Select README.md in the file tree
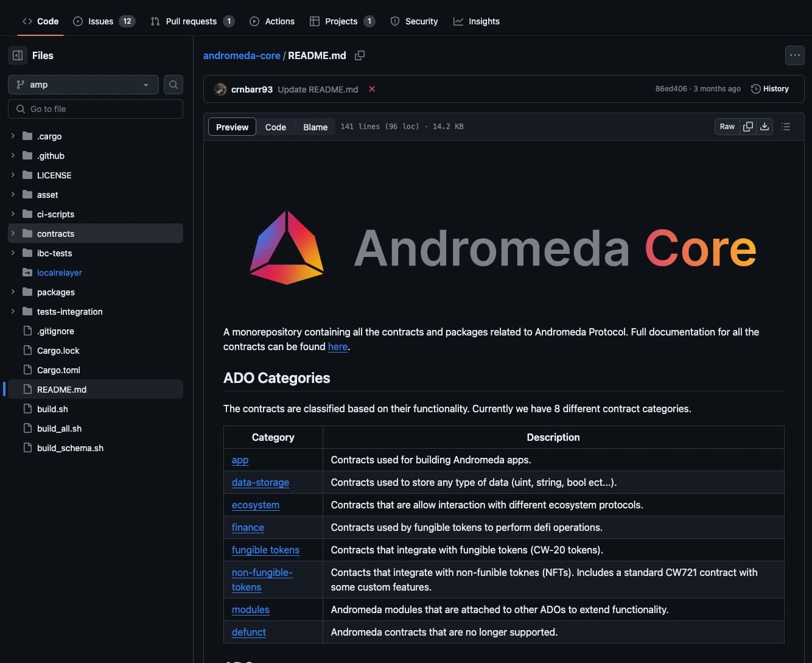 (96, 389)
